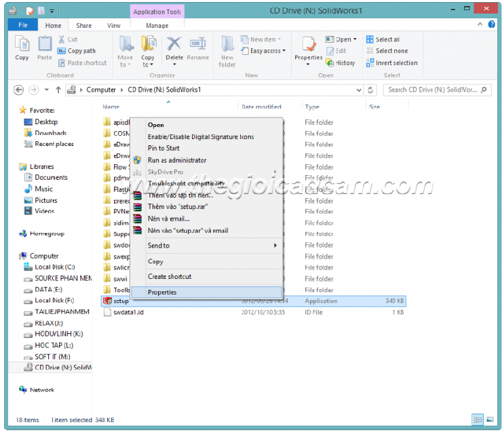The height and width of the screenshot is (431, 504).
Task: Choose Thêm vào "setup.rar"
Action: [206, 206]
